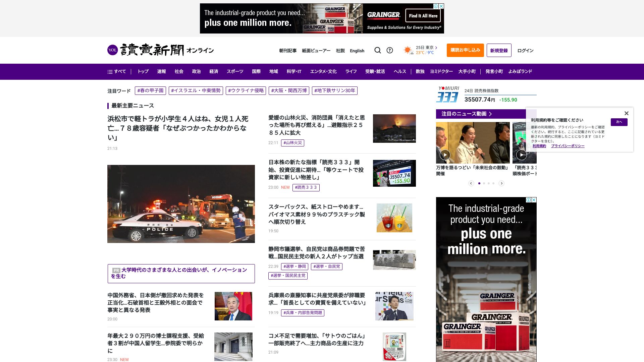644x362 pixels.
Task: Expand the 25日 東京 weather chevron
Action: click(x=436, y=48)
